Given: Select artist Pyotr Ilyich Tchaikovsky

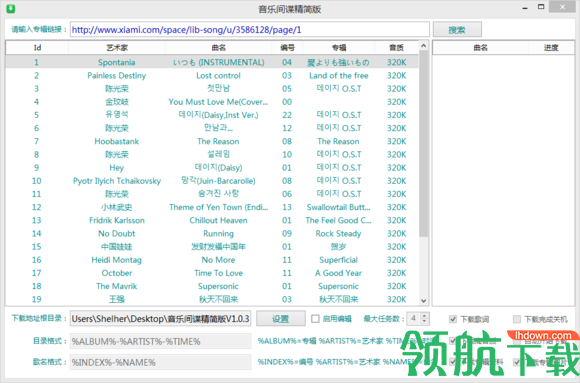Looking at the screenshot, I should pyautogui.click(x=117, y=181).
